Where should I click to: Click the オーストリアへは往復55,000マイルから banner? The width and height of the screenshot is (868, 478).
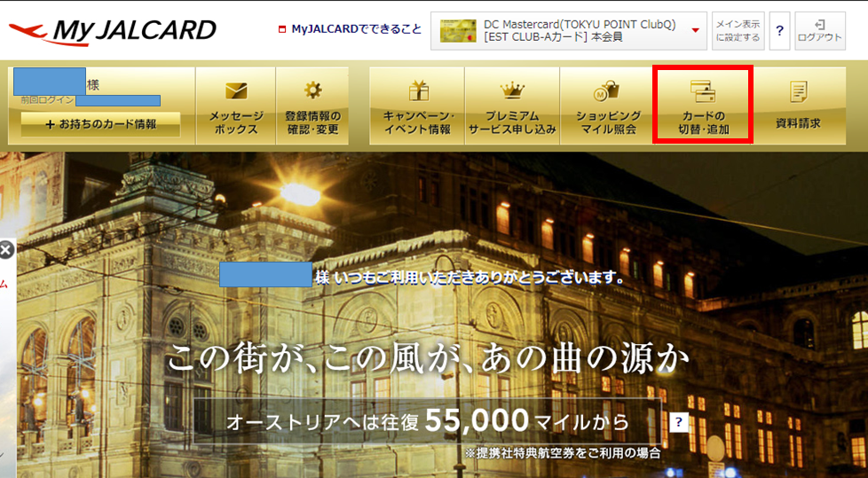coord(427,420)
